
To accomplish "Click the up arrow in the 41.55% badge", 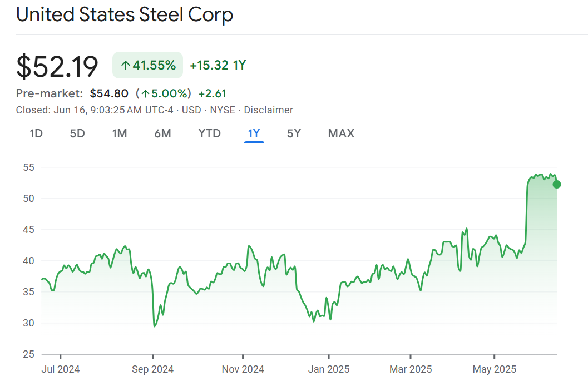I will (x=125, y=66).
